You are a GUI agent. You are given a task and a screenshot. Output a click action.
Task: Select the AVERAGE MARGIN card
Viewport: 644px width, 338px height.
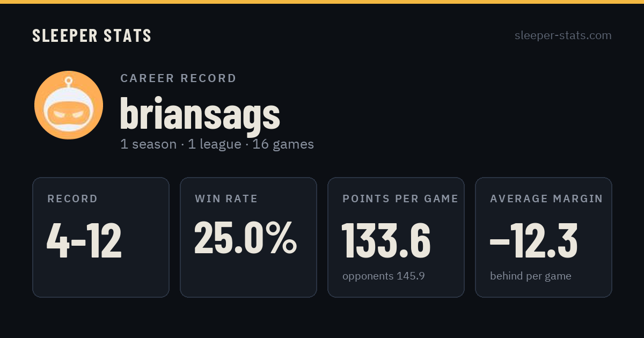(544, 237)
